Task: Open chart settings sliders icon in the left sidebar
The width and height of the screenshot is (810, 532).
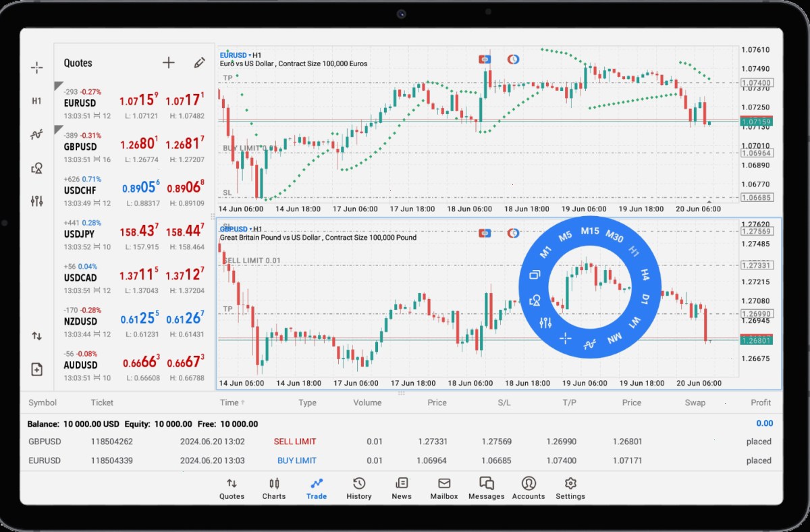Action: 36,201
